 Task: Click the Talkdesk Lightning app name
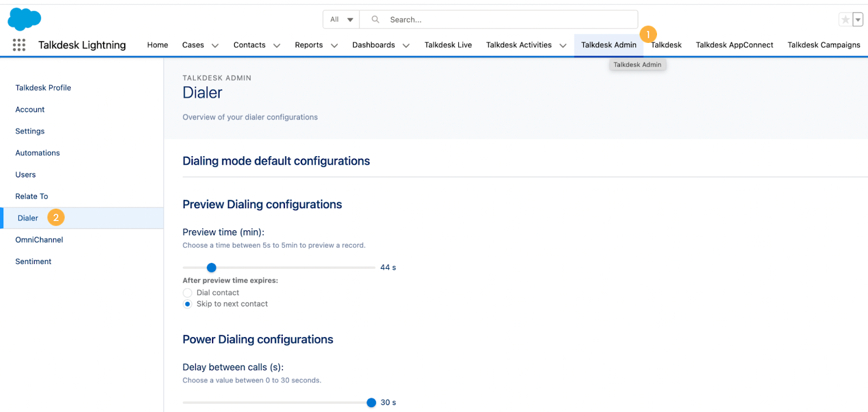point(82,45)
